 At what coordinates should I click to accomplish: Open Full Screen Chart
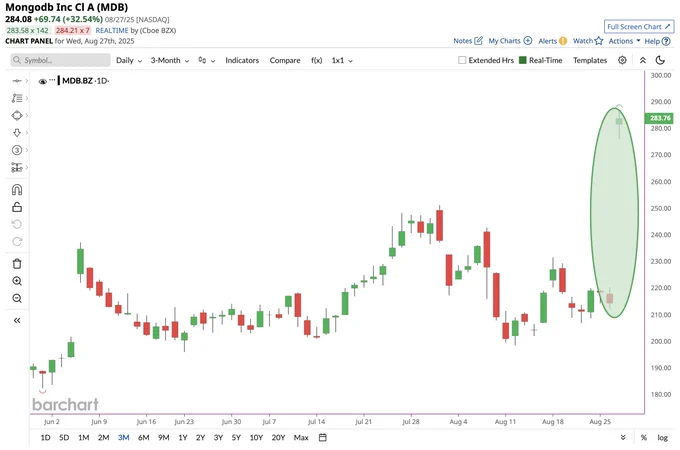639,26
